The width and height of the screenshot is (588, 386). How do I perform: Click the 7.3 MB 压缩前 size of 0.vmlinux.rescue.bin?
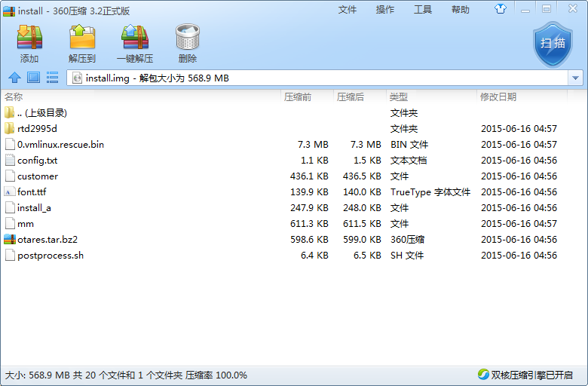click(x=313, y=145)
